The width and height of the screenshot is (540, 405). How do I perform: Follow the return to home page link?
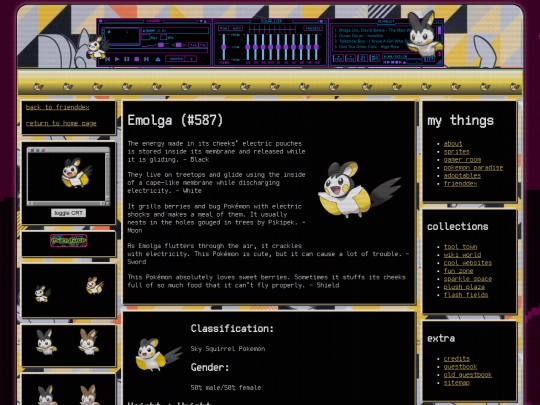coord(61,123)
